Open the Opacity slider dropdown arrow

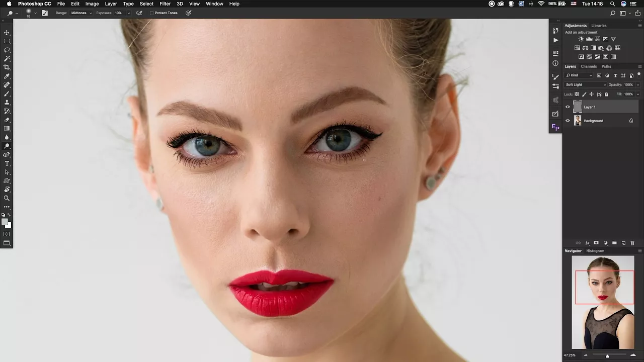tap(638, 84)
